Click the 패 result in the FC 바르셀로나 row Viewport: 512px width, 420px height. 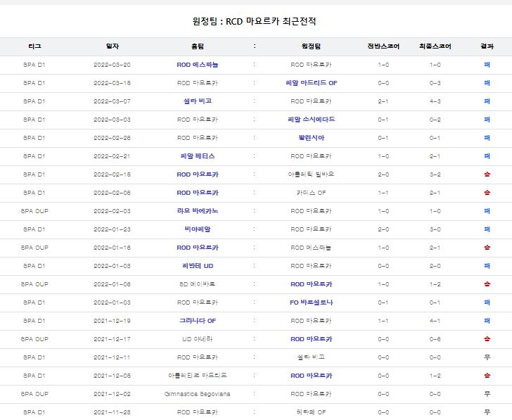(487, 303)
